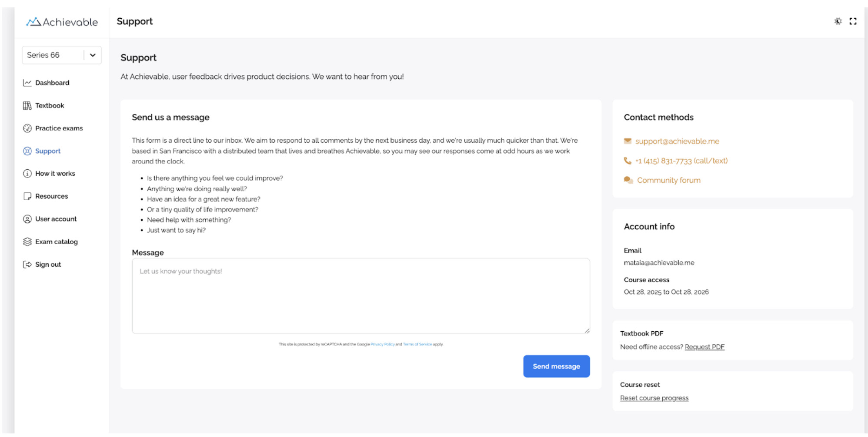
Task: Click the Practice exams sidebar icon
Action: [x=27, y=128]
